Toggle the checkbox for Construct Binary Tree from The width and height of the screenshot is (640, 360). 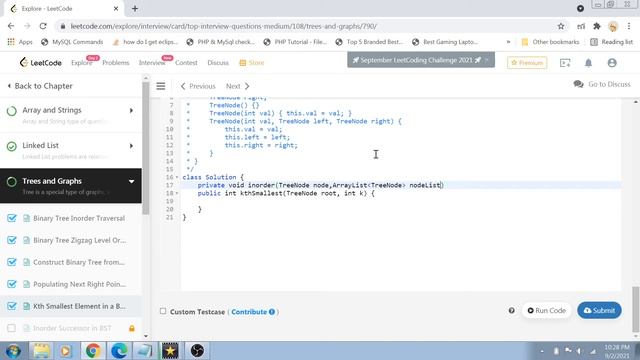[12, 262]
